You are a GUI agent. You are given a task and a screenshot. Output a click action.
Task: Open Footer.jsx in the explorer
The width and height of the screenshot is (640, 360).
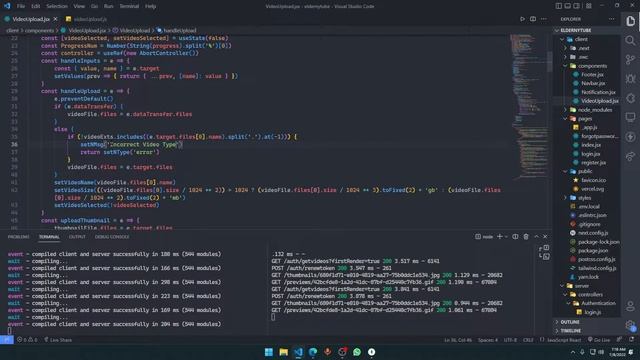(x=592, y=75)
